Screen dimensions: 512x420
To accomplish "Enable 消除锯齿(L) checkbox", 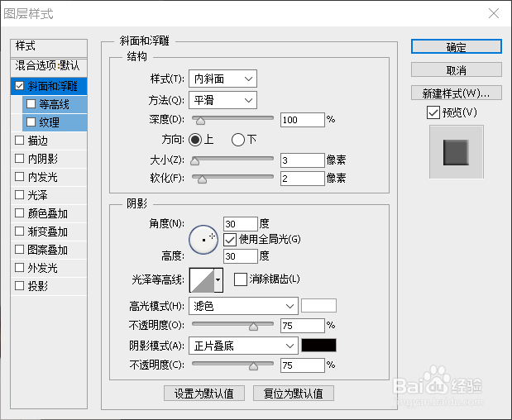I will (241, 279).
